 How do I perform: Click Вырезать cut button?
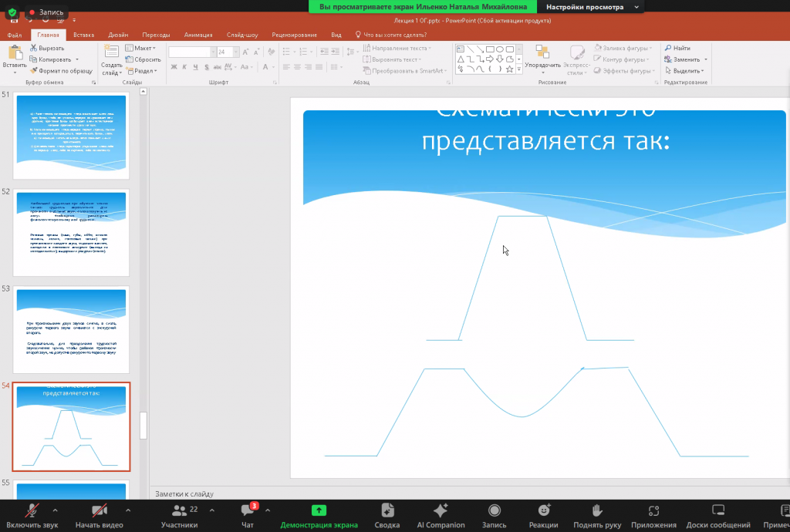coord(47,48)
